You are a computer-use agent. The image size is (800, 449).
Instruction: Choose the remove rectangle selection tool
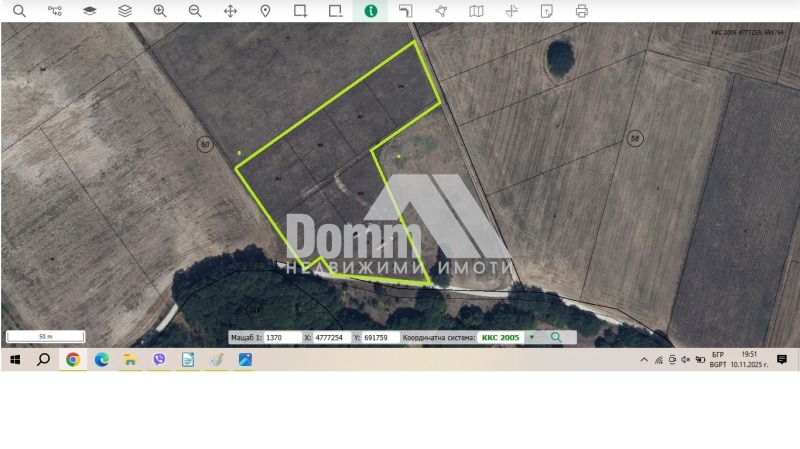[336, 11]
